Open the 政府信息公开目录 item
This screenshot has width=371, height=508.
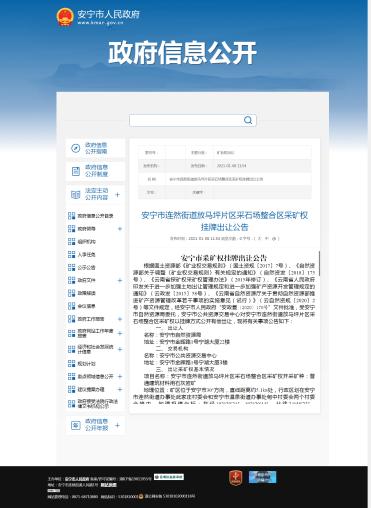coord(95,216)
